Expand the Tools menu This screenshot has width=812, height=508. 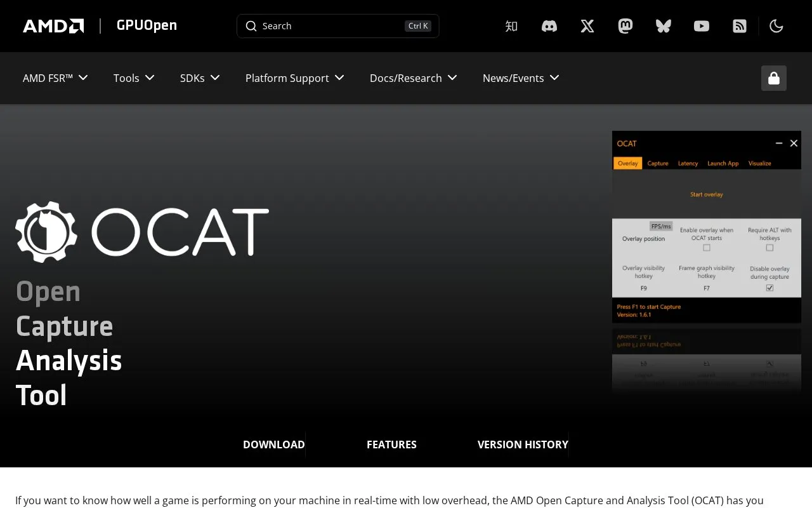pyautogui.click(x=134, y=78)
